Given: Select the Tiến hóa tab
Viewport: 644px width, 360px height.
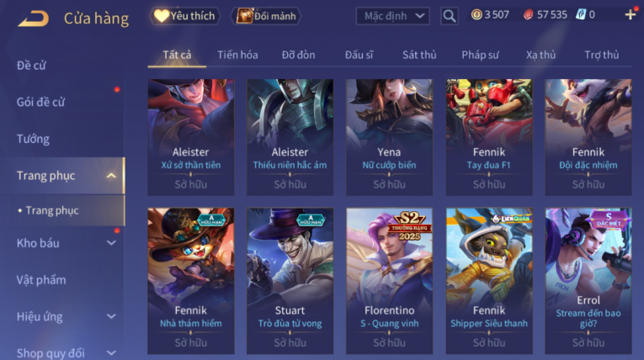Looking at the screenshot, I should (x=237, y=55).
